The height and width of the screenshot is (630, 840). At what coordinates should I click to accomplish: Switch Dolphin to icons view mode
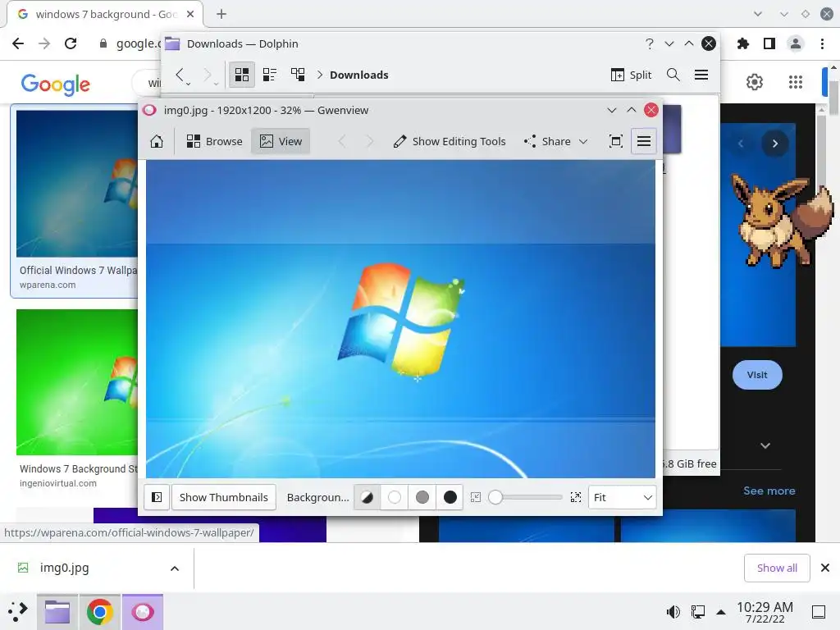pos(242,75)
